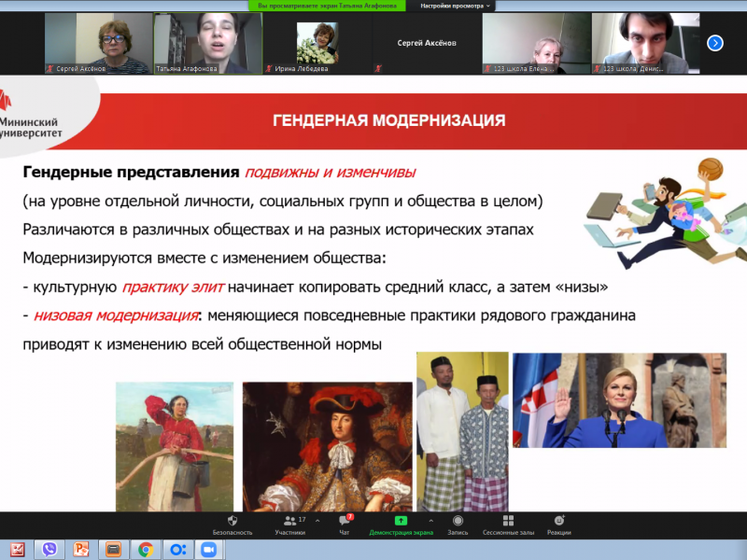This screenshot has width=747, height=560.
Task: Click the Сергей Аксёнов no-video tile
Action: (426, 42)
